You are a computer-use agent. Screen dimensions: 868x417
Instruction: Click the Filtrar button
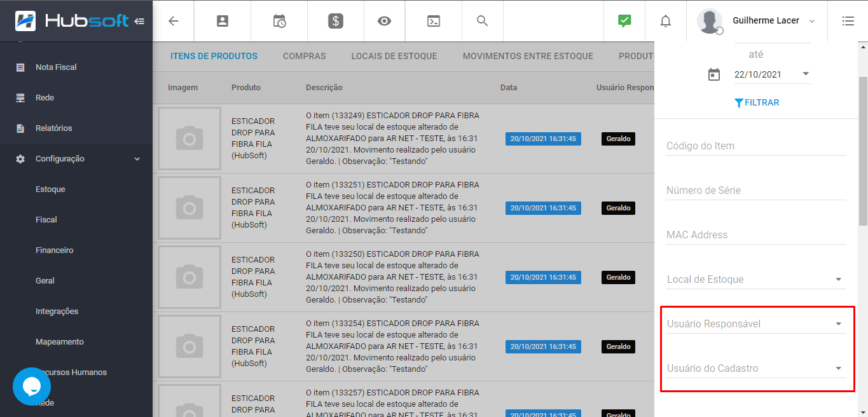click(756, 102)
